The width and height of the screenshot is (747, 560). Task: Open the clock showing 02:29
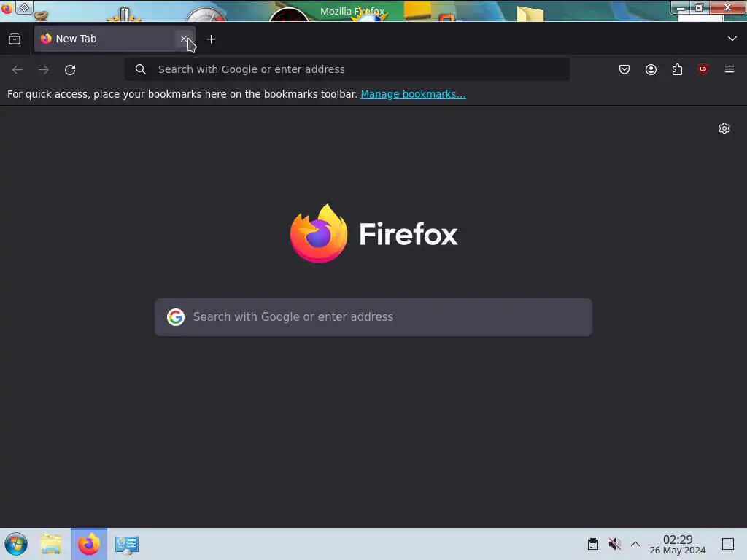click(x=678, y=544)
